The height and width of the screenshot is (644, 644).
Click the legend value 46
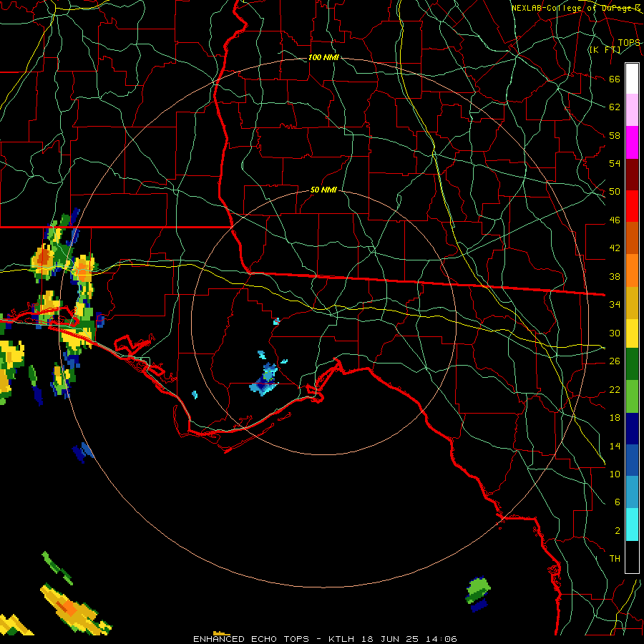point(615,220)
